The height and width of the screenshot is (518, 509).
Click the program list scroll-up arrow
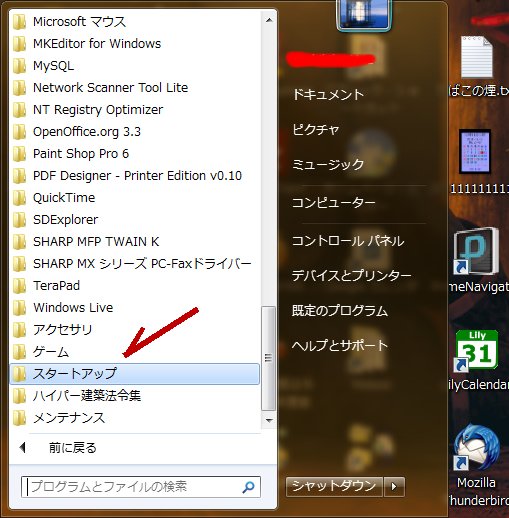(x=269, y=20)
